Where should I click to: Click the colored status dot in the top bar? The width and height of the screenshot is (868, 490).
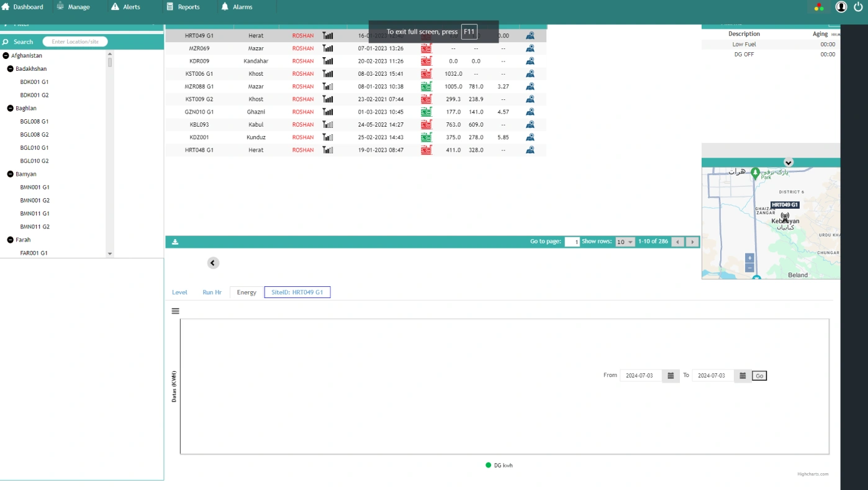(x=818, y=7)
